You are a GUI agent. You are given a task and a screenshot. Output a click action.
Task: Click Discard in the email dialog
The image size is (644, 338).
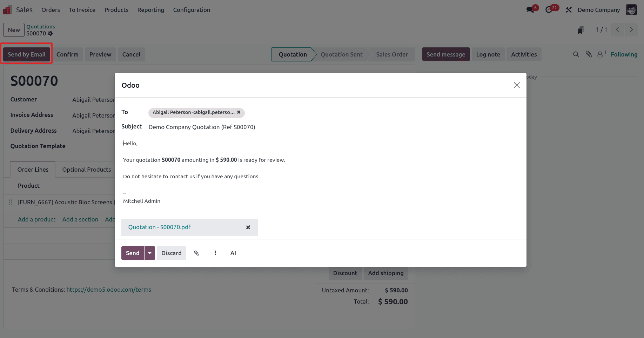pyautogui.click(x=172, y=253)
